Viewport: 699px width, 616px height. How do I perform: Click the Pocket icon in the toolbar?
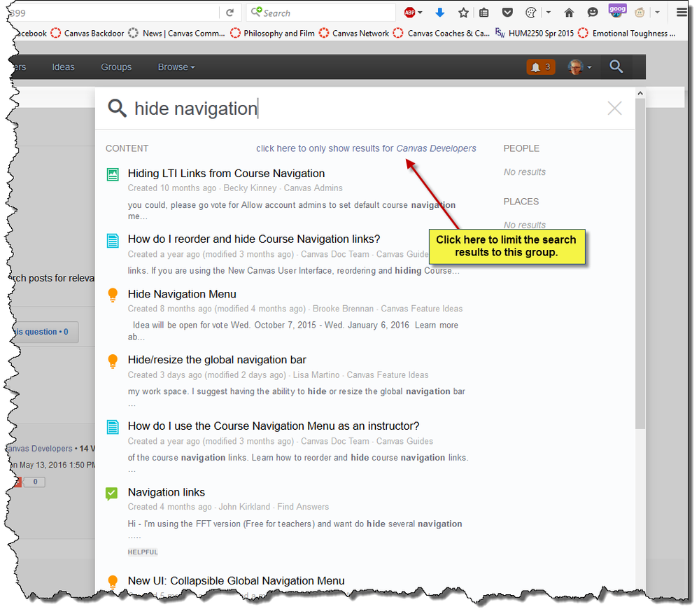click(x=508, y=13)
